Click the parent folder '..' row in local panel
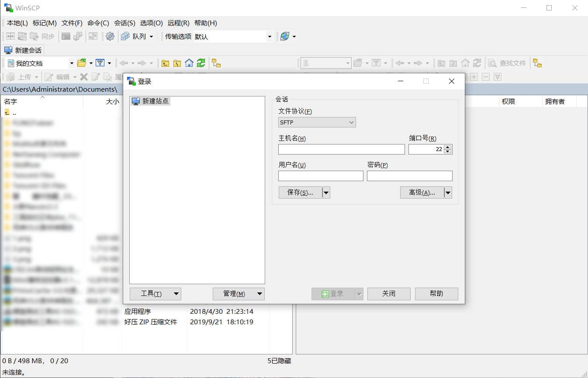Screen dimensions: 588x378 [10, 112]
